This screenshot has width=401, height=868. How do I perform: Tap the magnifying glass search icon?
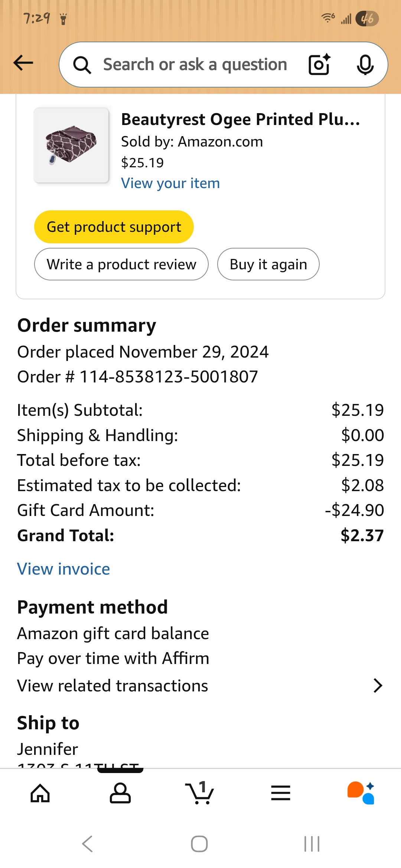click(82, 65)
